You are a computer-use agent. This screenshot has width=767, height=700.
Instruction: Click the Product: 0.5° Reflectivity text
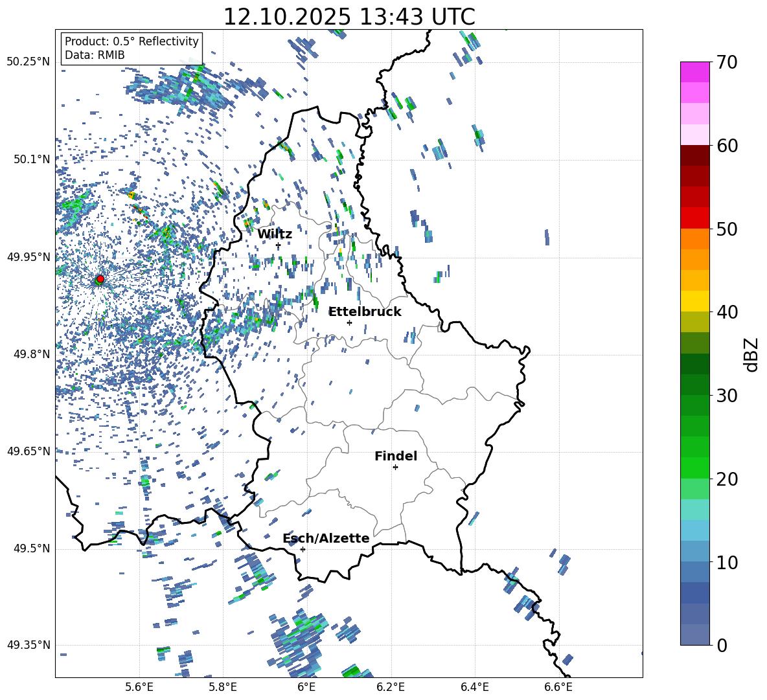click(132, 41)
